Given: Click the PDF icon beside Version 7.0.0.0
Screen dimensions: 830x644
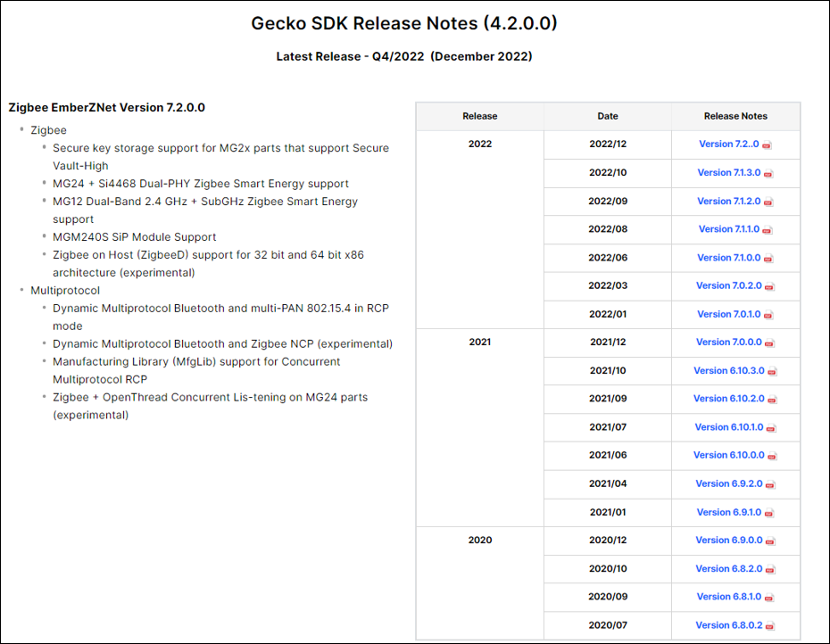Looking at the screenshot, I should (769, 343).
